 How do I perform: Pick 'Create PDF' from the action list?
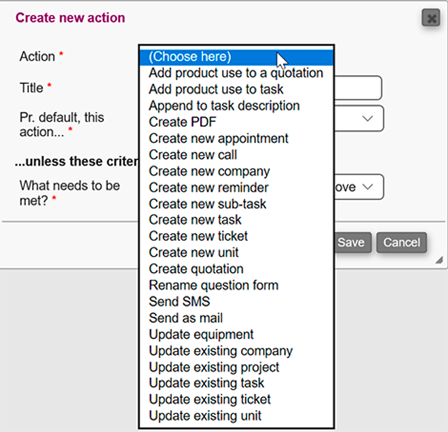236,122
